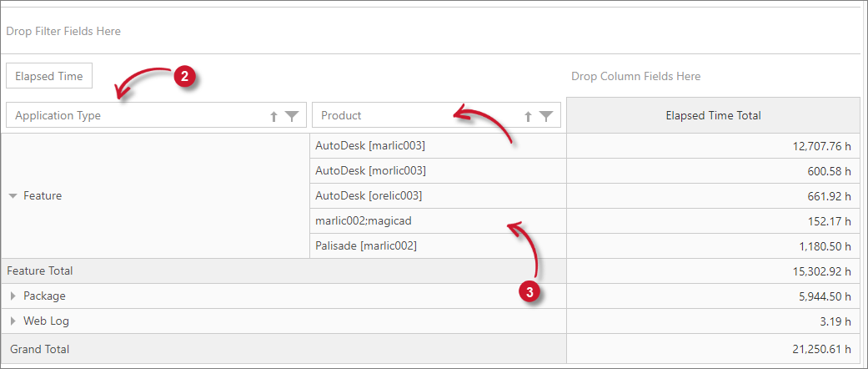Viewport: 868px width, 369px height.
Task: Click the 12,707.76 h value cell
Action: tap(713, 146)
